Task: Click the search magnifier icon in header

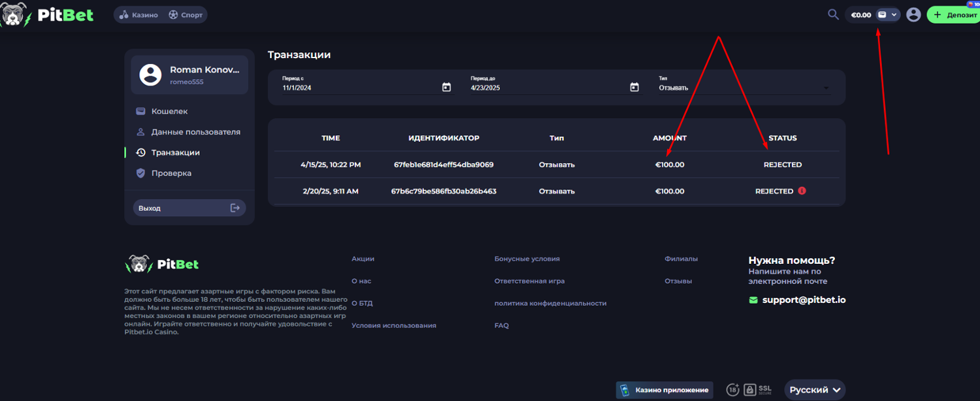Action: pyautogui.click(x=833, y=14)
